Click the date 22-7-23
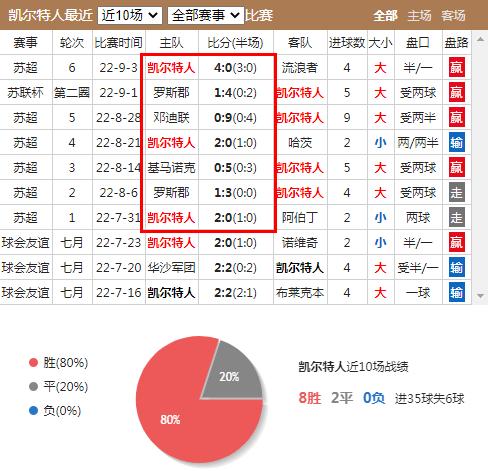 coord(118,242)
